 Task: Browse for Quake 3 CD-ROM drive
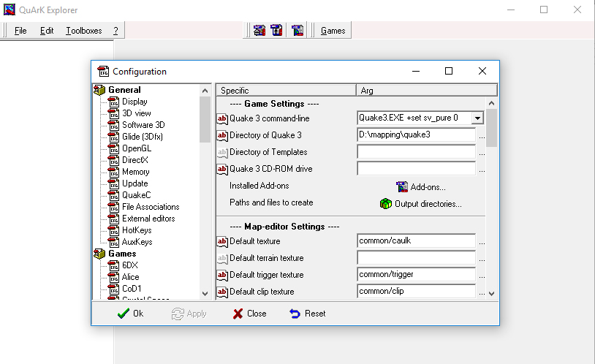pos(482,170)
